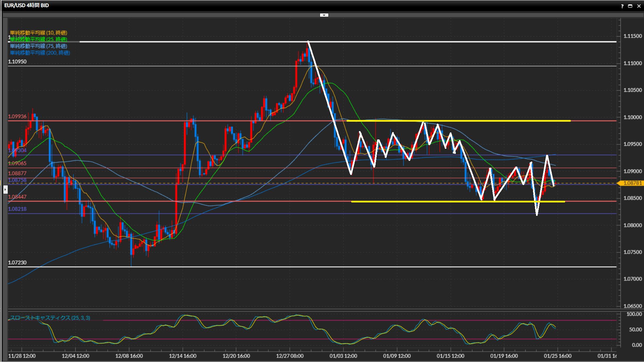Screen dimensions: 644x362
Task: Select the 1.07230 white horizontal line label
Action: (x=17, y=262)
